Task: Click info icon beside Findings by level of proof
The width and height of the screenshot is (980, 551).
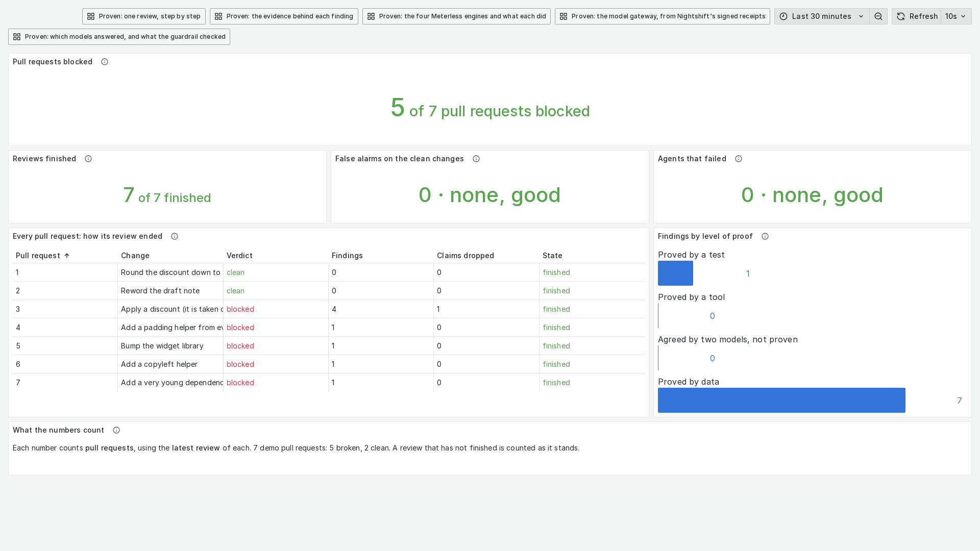Action: click(765, 236)
